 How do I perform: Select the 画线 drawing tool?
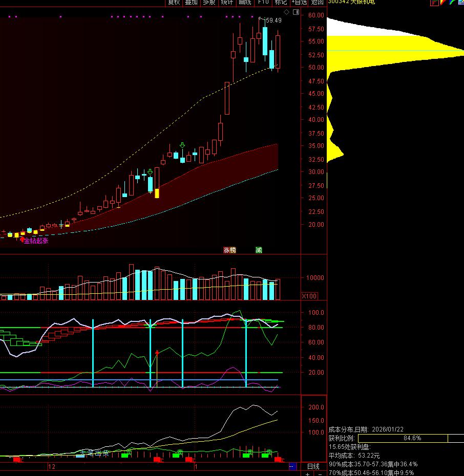coord(245,3)
